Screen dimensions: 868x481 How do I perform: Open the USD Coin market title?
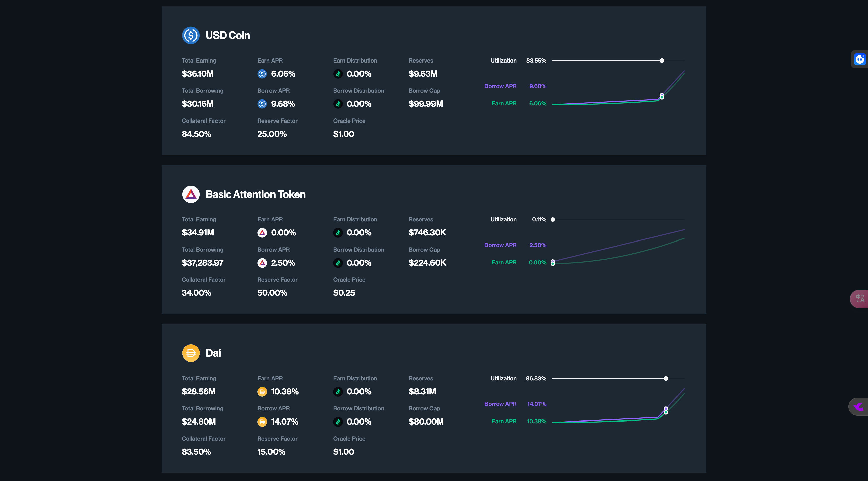coord(228,35)
